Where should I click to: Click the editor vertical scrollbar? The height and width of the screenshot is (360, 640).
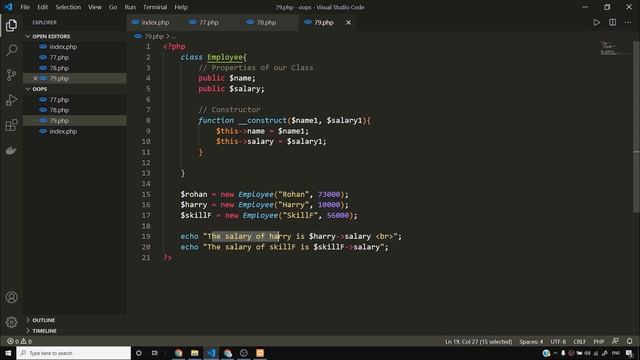636,127
